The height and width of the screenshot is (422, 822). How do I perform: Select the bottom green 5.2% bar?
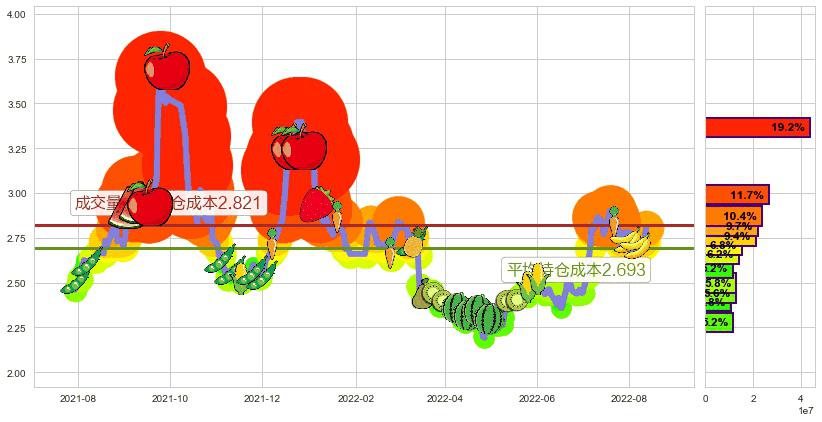(718, 323)
